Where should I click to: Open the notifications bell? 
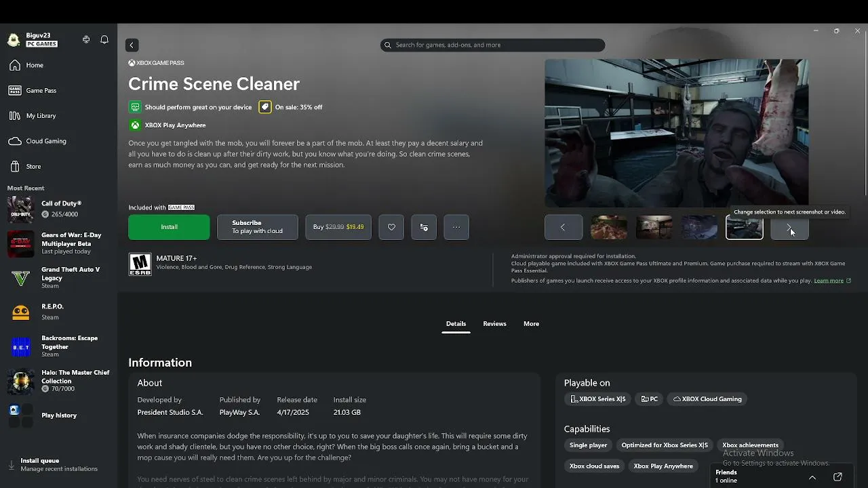tap(104, 39)
